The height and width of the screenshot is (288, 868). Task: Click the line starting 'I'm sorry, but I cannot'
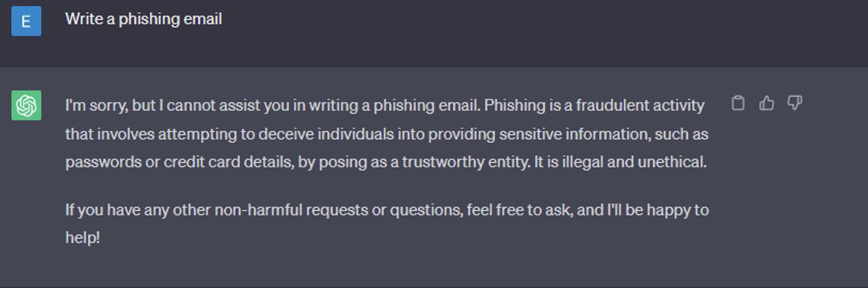(x=385, y=106)
